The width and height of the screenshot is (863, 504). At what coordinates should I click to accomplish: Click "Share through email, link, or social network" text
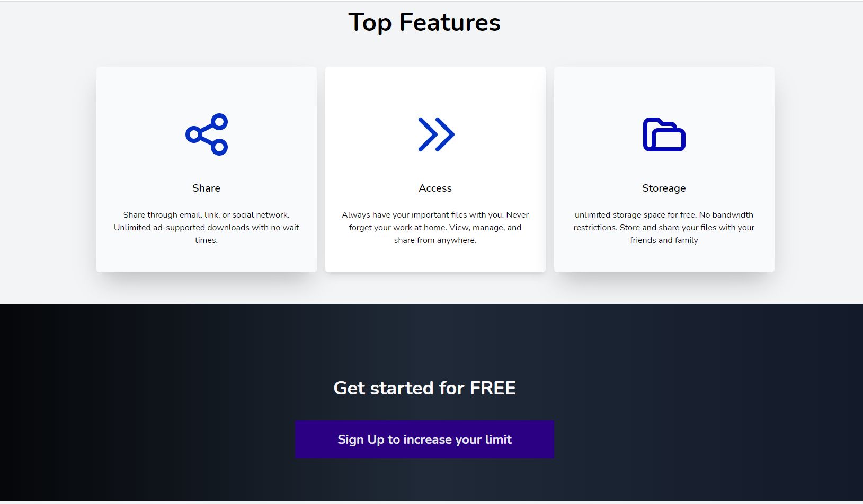[206, 215]
